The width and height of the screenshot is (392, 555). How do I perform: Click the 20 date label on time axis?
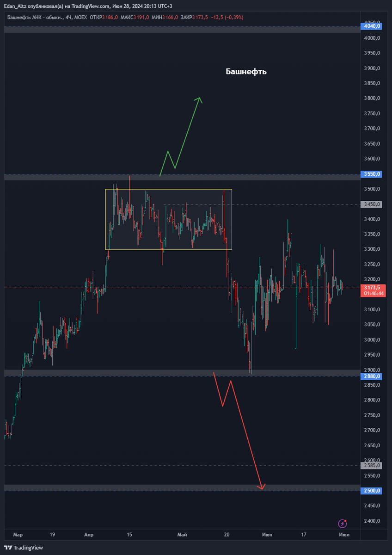pyautogui.click(x=227, y=535)
